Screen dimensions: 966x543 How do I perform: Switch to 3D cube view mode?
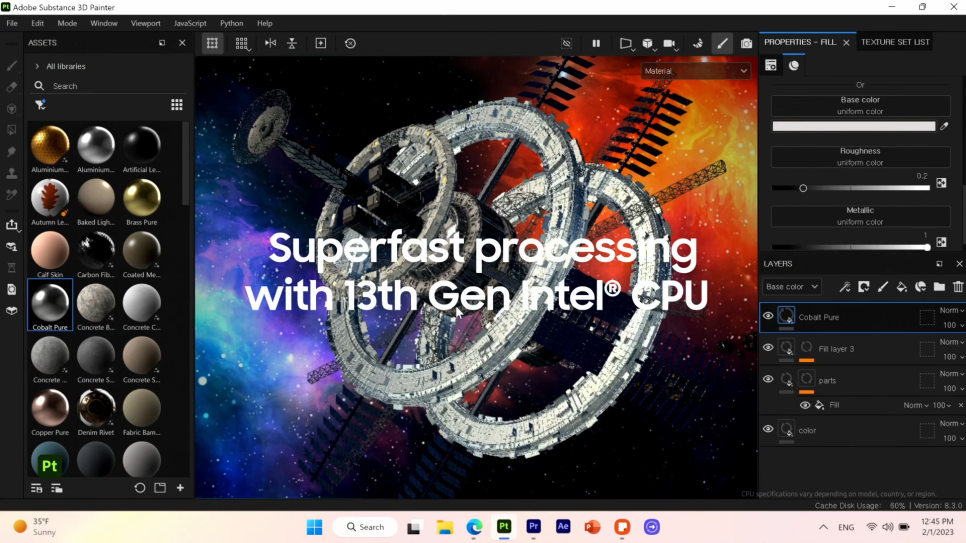pos(647,43)
